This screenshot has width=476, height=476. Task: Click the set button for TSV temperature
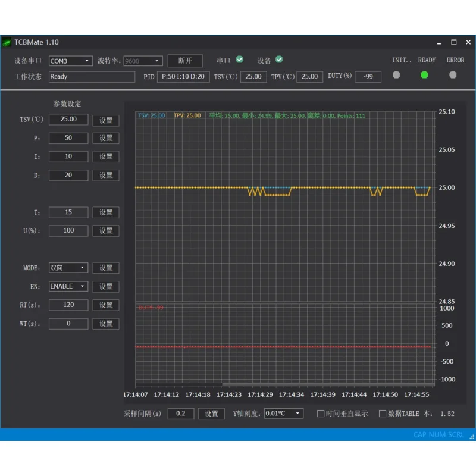point(106,120)
